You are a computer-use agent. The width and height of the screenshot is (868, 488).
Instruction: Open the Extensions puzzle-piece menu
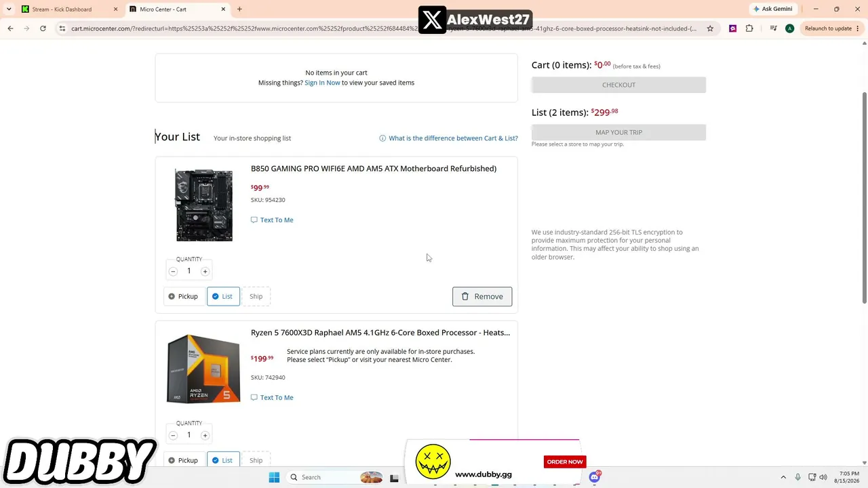point(749,28)
